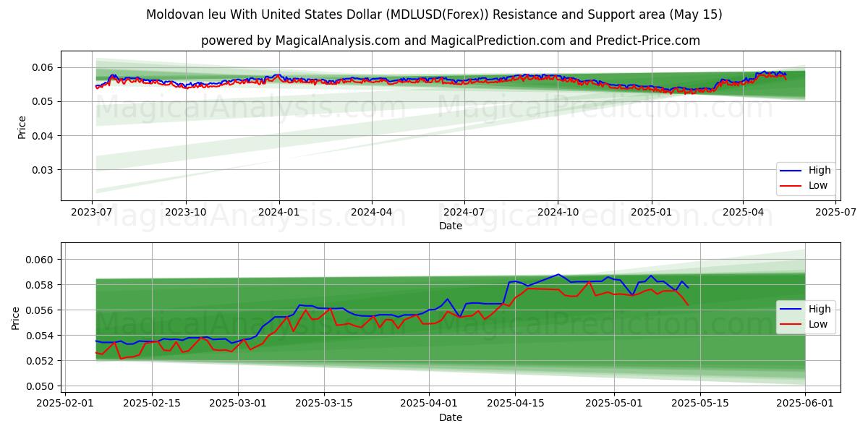
Task: Click the '2025-03-15' tick label on bottom chart
Action: tap(325, 404)
